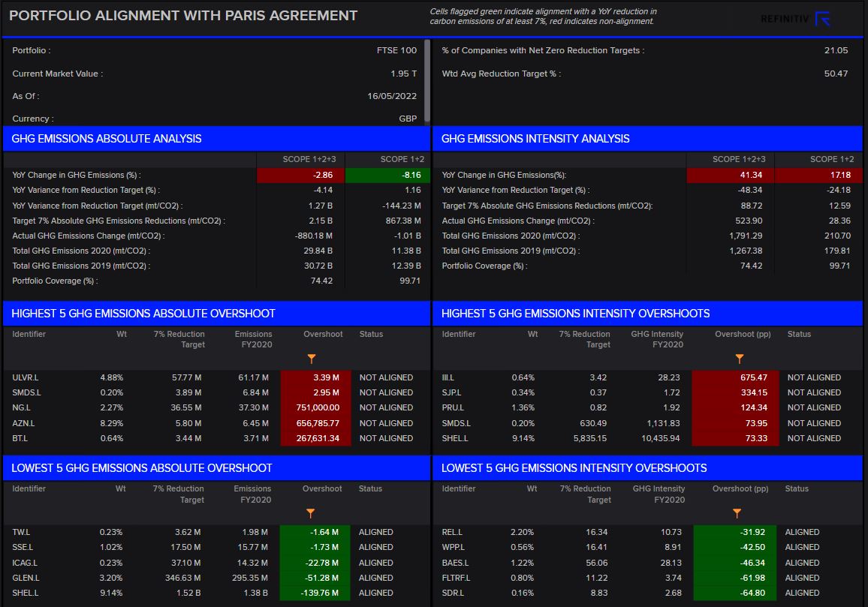The height and width of the screenshot is (607, 868).
Task: Click the GLEN.L identifier
Action: point(26,578)
